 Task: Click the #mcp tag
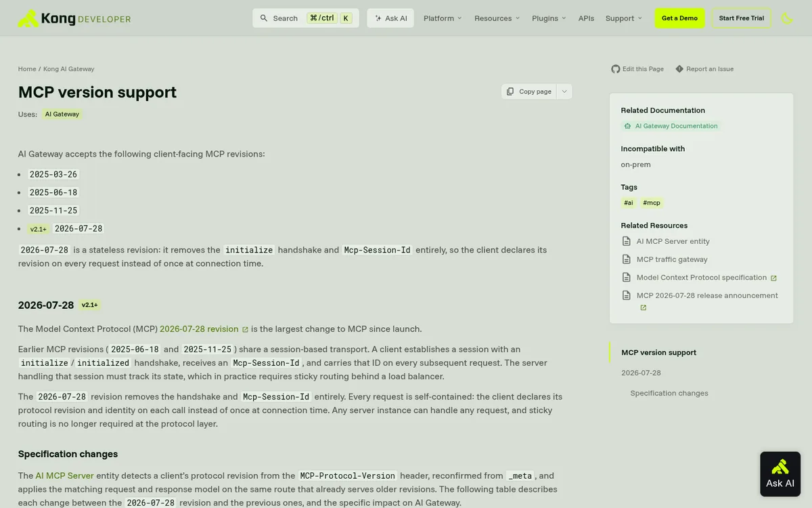point(652,203)
